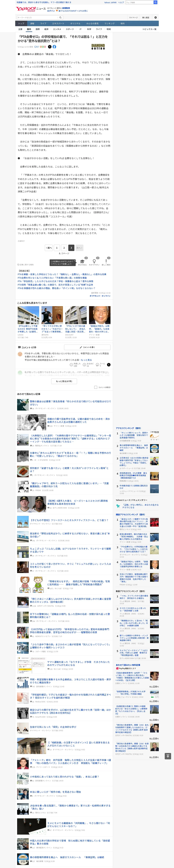Click the 購入履歴 link
This screenshot has height=868, width=174.
tap(146, 18)
